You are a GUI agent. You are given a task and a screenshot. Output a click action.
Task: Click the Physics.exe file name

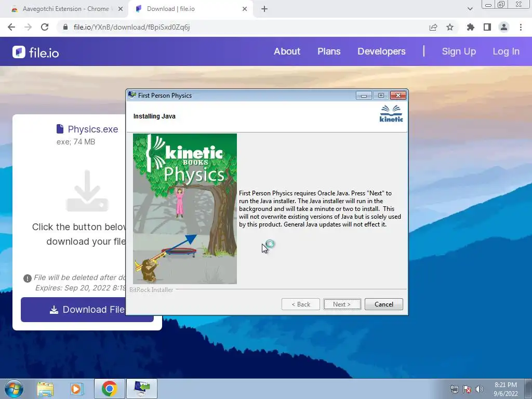coord(93,129)
